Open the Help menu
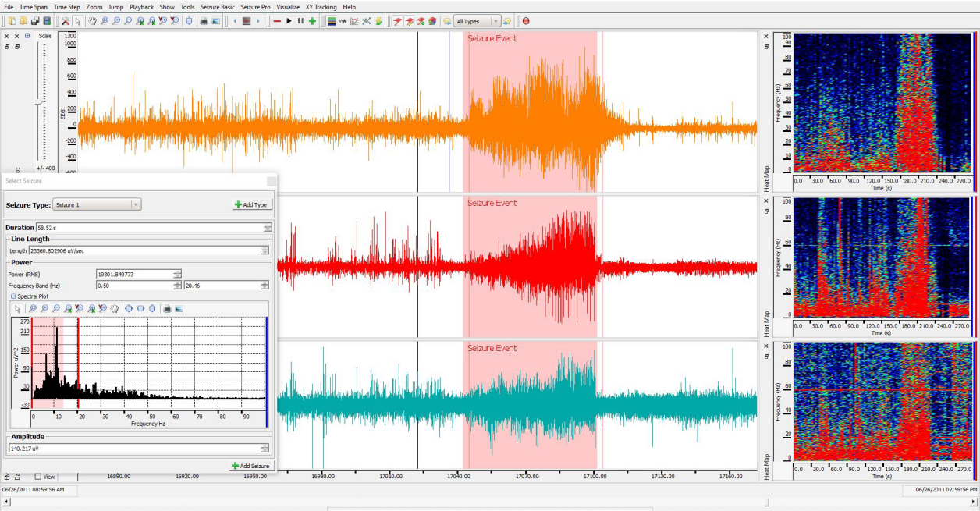This screenshot has height=511, width=980. (x=350, y=7)
